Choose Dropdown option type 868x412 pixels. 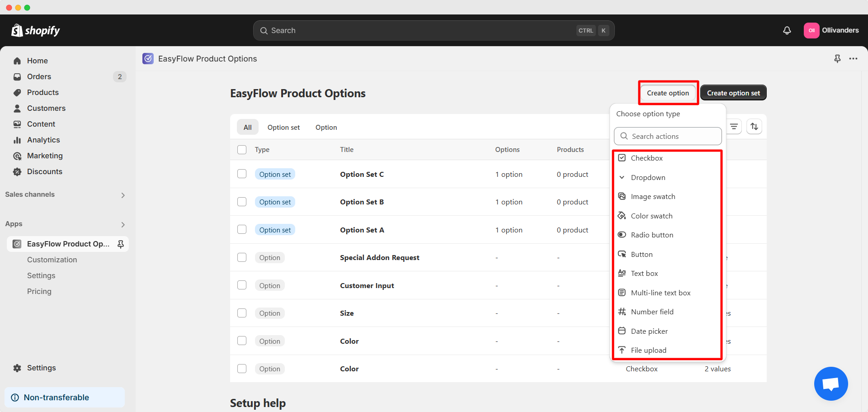[668, 177]
